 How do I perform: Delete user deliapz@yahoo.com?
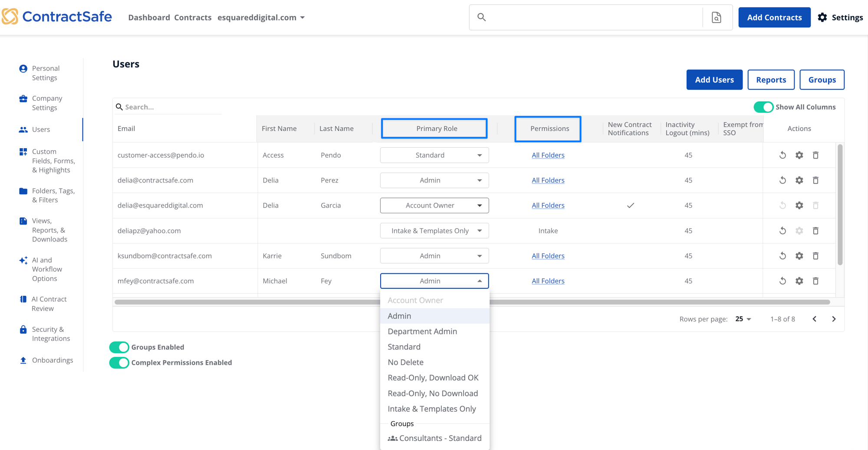[x=815, y=231]
